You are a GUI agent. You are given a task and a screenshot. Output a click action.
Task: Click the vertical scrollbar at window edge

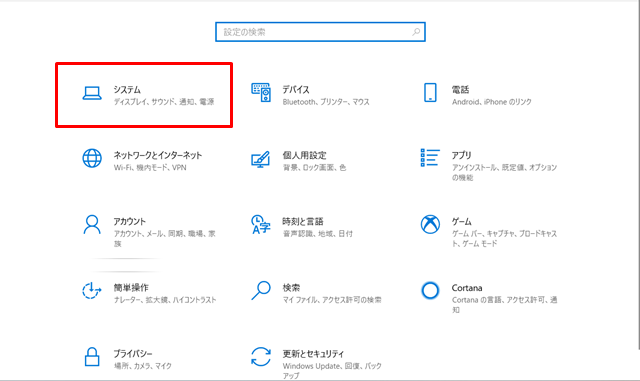638,175
